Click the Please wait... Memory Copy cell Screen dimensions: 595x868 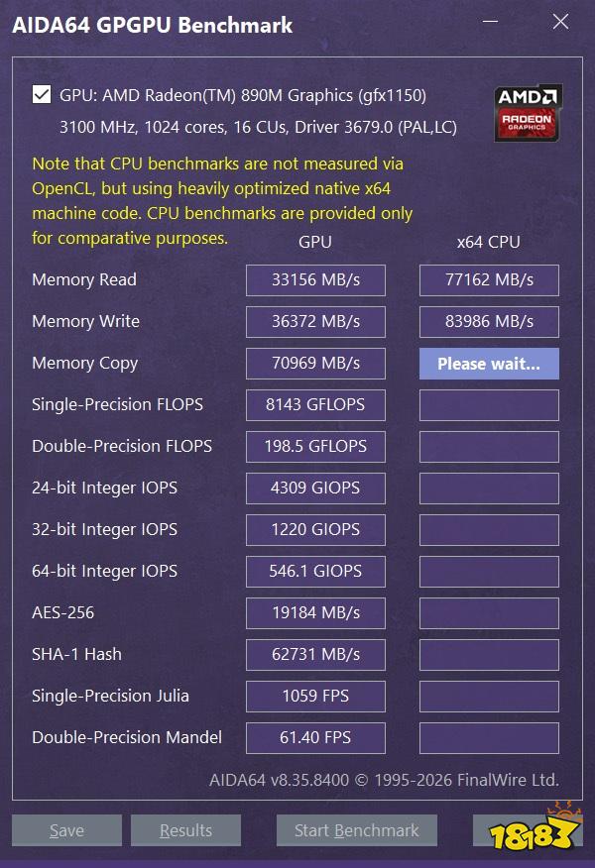pos(489,364)
